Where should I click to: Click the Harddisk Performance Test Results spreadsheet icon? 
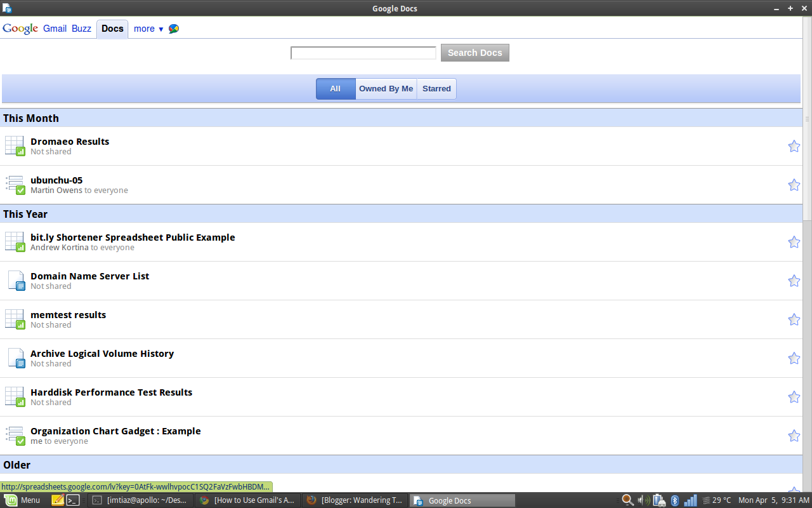tap(15, 397)
